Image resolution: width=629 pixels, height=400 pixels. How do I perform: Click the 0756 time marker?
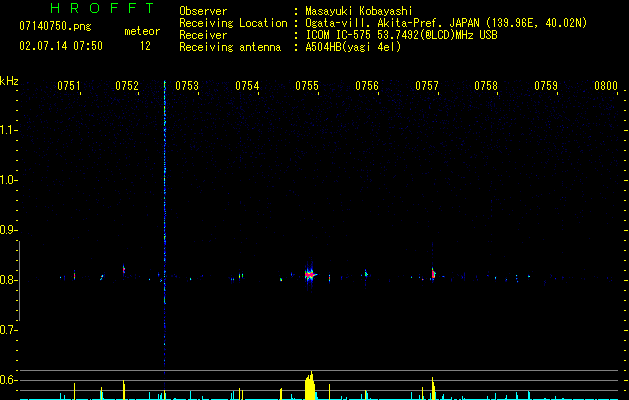367,85
